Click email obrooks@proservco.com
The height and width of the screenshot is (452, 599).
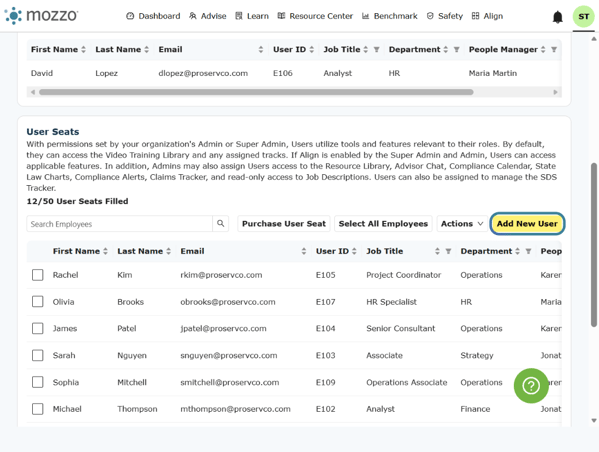[x=228, y=302]
